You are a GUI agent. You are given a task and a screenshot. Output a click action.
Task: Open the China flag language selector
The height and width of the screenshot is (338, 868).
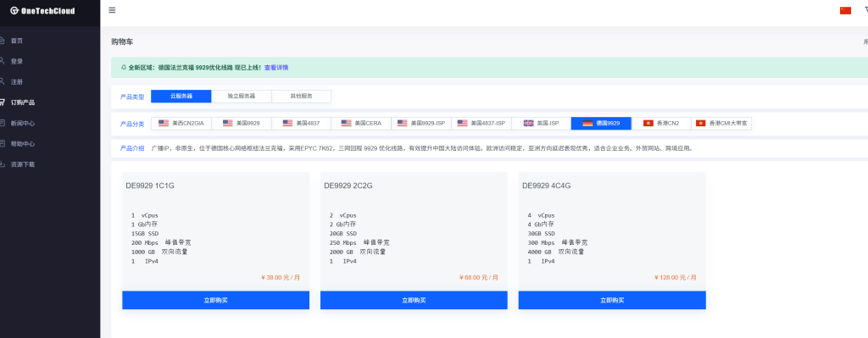(x=845, y=10)
